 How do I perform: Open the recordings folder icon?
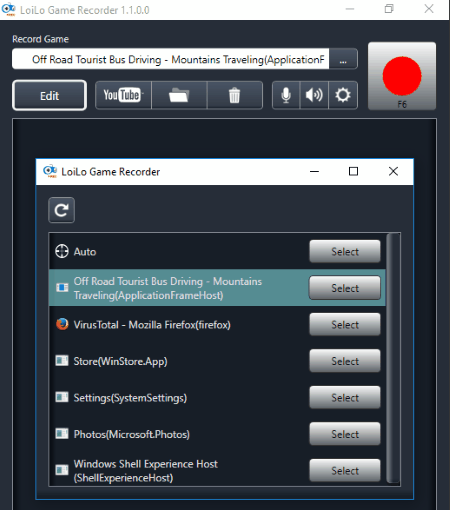pos(179,95)
